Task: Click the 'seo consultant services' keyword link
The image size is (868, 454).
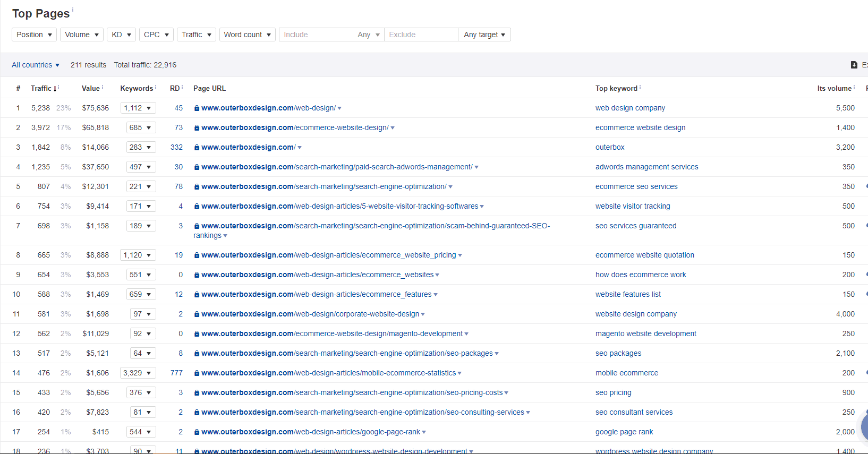Action: [x=634, y=412]
